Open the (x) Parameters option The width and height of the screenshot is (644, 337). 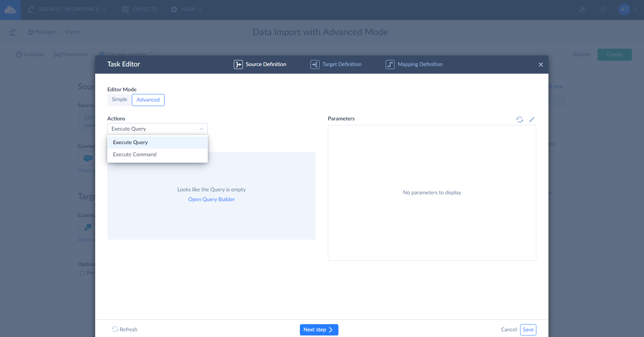(x=71, y=55)
